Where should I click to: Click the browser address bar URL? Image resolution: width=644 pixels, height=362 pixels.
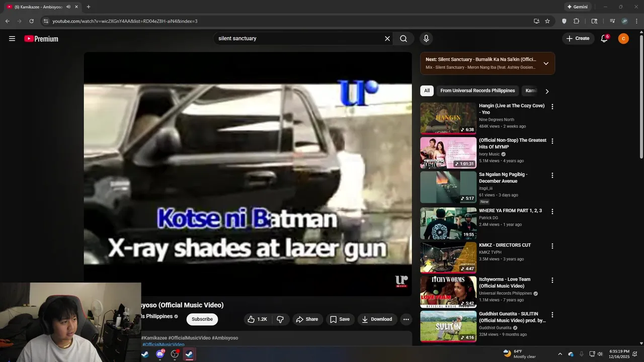pos(125,21)
